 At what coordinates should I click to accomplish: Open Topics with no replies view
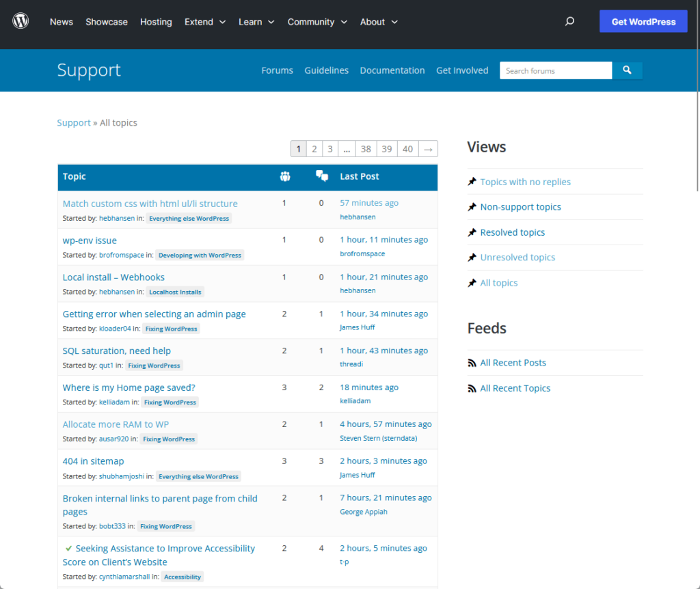525,182
